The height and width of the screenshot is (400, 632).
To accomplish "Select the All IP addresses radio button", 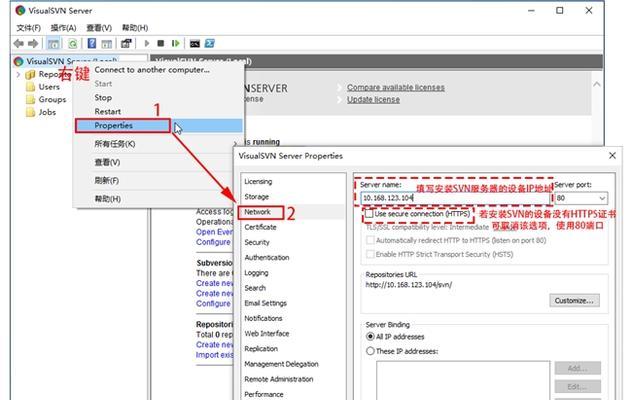I will (370, 337).
